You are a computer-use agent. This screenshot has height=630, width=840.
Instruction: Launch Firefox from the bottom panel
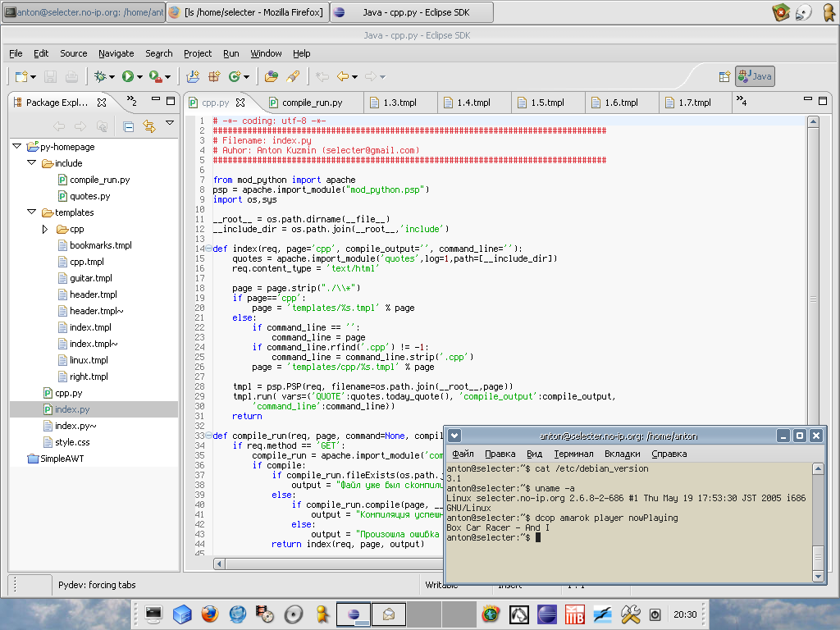(x=210, y=614)
